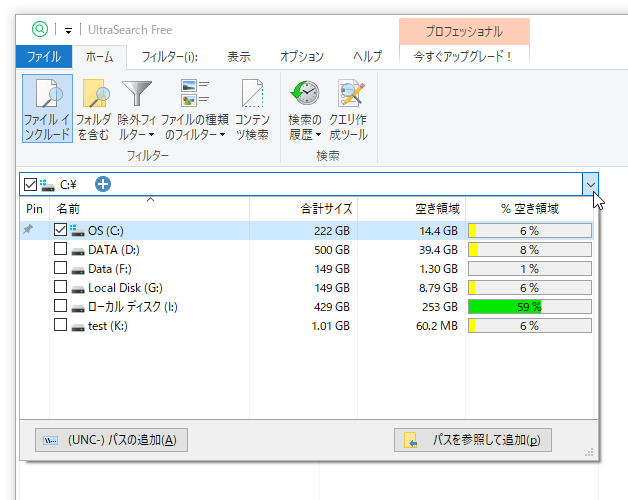Check the Local Disk (G:) checkbox
The width and height of the screenshot is (628, 500).
[x=60, y=287]
